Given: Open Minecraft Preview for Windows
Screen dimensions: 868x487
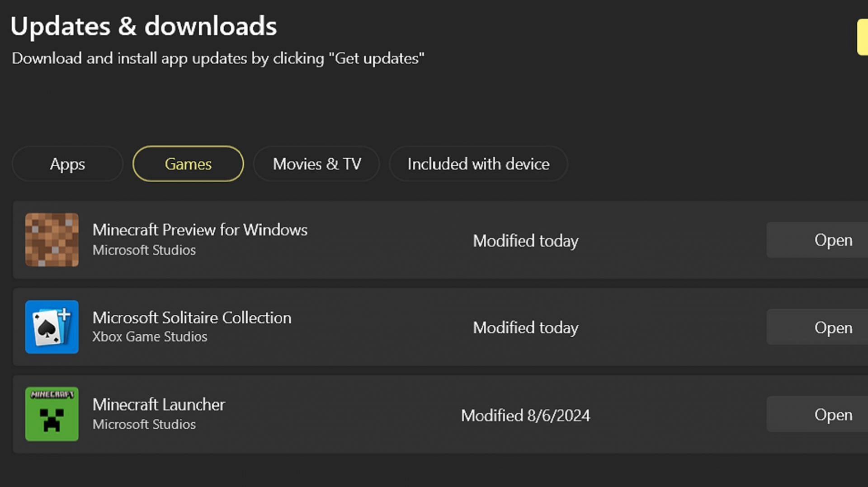Looking at the screenshot, I should (x=817, y=240).
